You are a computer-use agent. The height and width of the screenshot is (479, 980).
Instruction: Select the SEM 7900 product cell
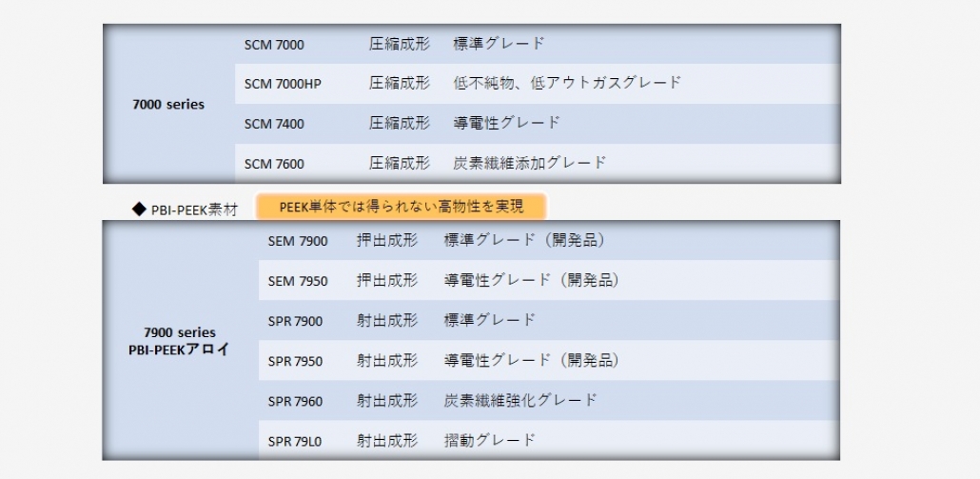coord(297,241)
